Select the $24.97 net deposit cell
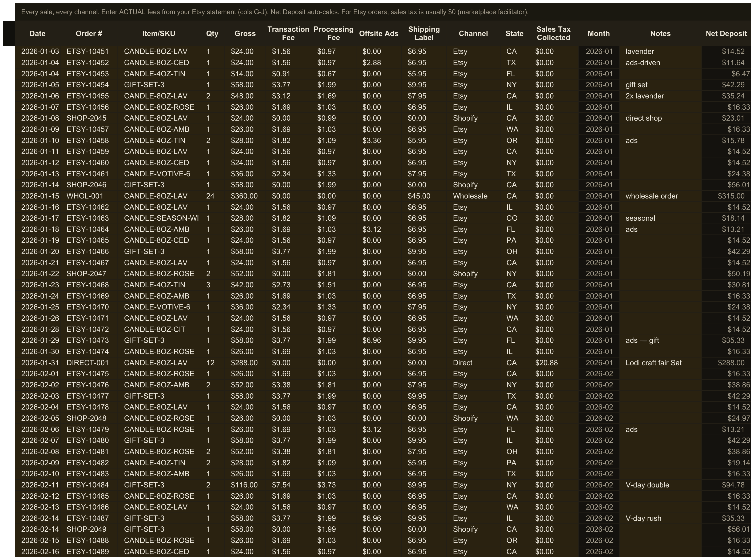 726,418
